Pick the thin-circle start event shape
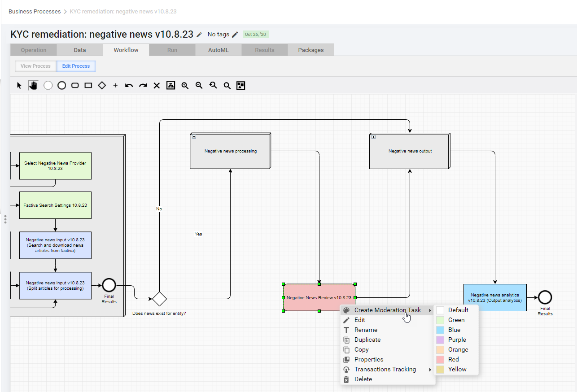 tap(48, 85)
